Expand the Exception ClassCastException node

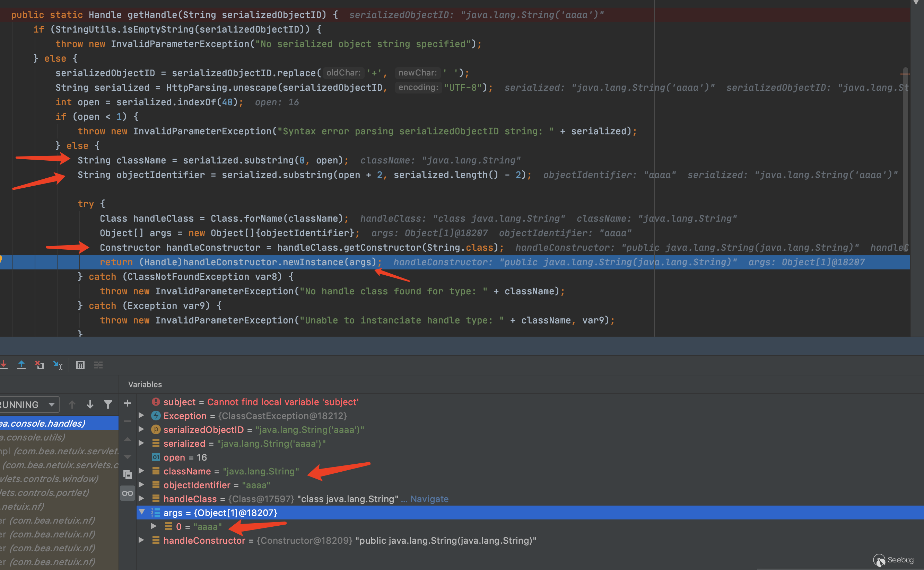pyautogui.click(x=141, y=416)
